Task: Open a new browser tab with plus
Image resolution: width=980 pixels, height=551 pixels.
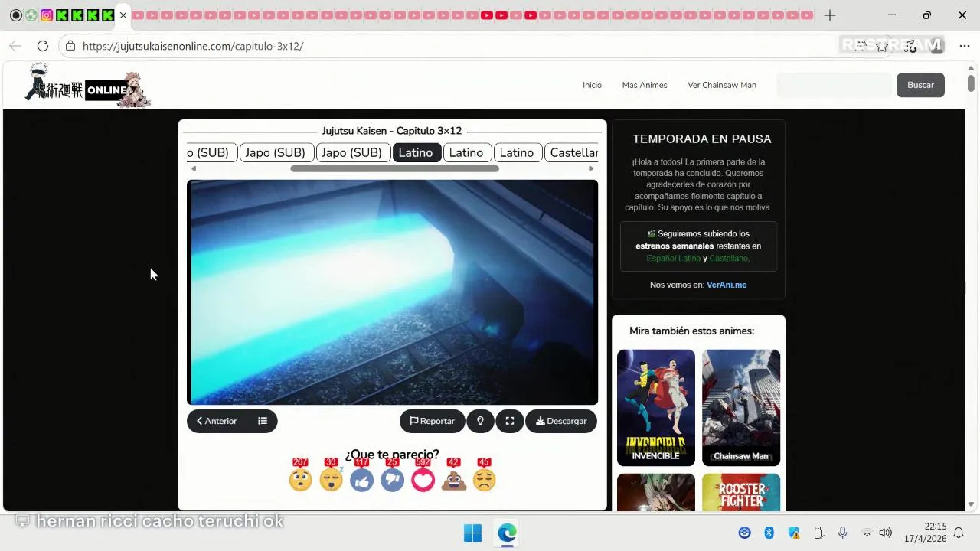Action: coord(830,15)
